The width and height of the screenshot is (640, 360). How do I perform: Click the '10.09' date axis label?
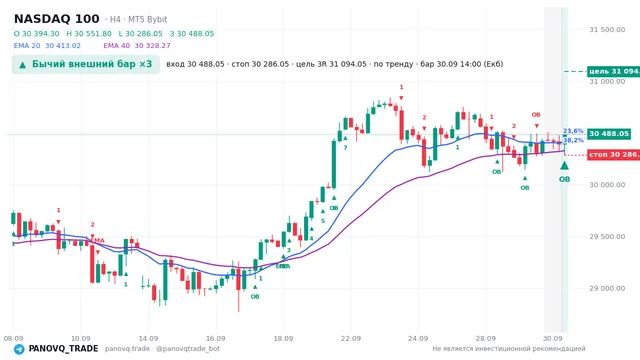80,338
